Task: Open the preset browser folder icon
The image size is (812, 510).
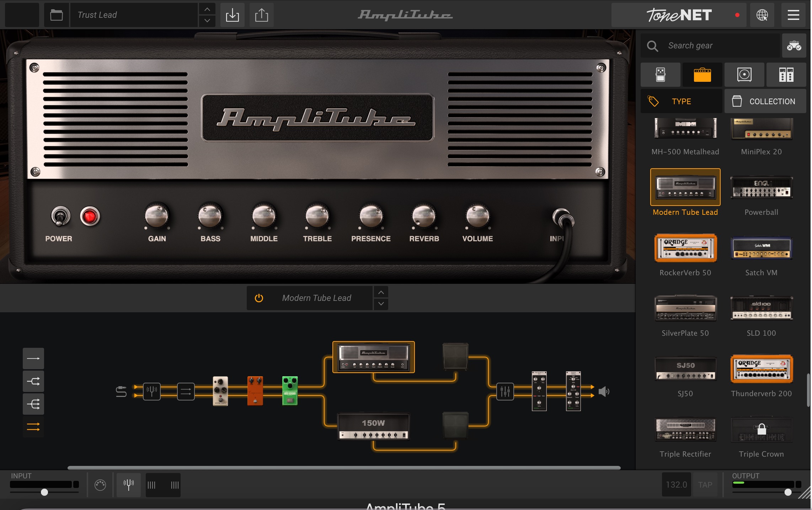Action: [x=57, y=15]
